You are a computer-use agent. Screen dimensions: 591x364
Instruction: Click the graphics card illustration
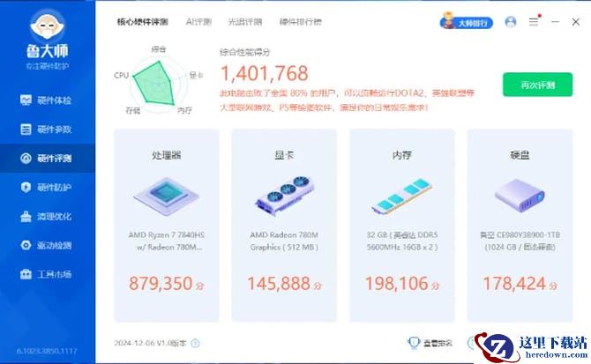coord(284,196)
